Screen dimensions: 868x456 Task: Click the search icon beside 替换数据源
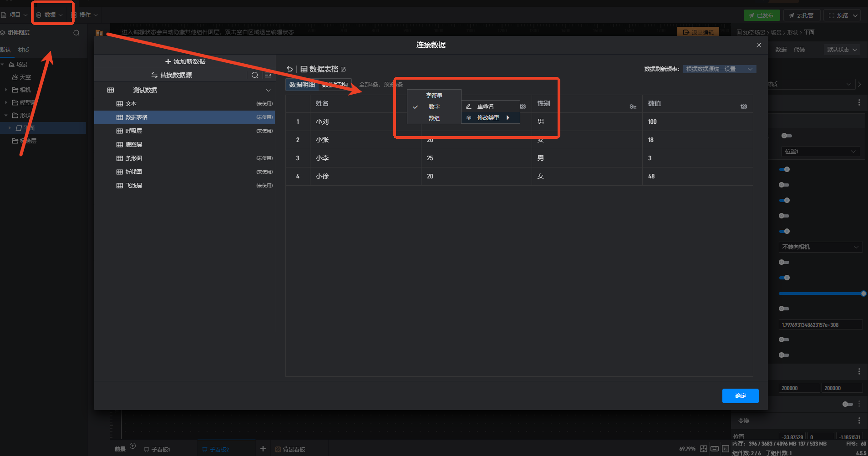(255, 75)
